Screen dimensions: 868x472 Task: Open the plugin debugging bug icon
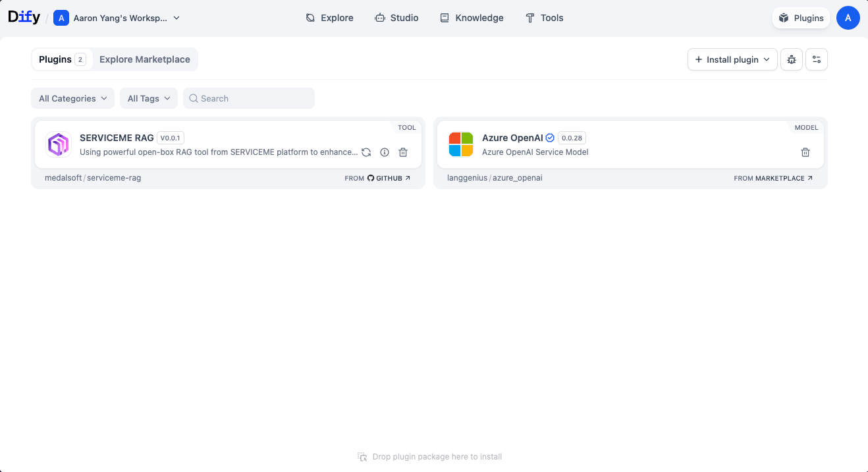point(792,59)
